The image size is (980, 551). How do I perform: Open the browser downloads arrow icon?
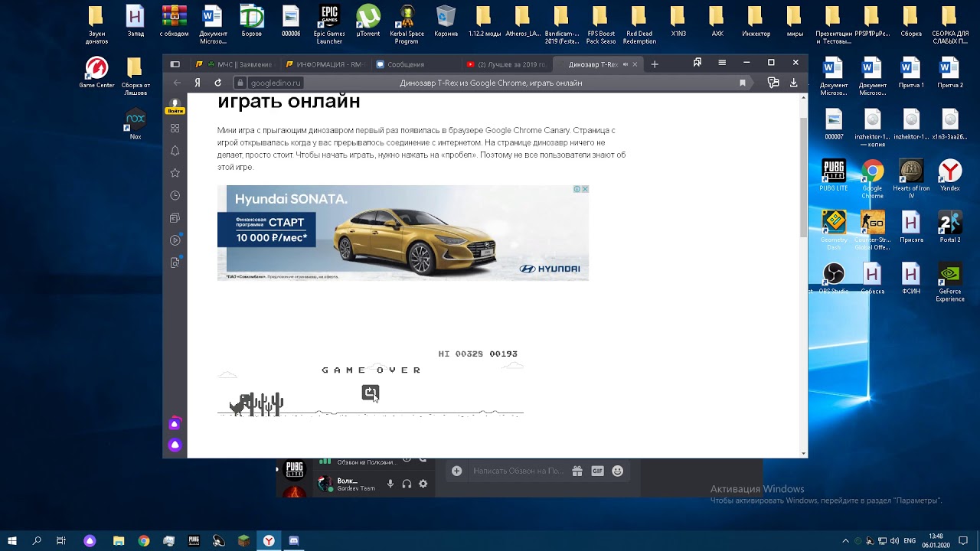pyautogui.click(x=794, y=83)
